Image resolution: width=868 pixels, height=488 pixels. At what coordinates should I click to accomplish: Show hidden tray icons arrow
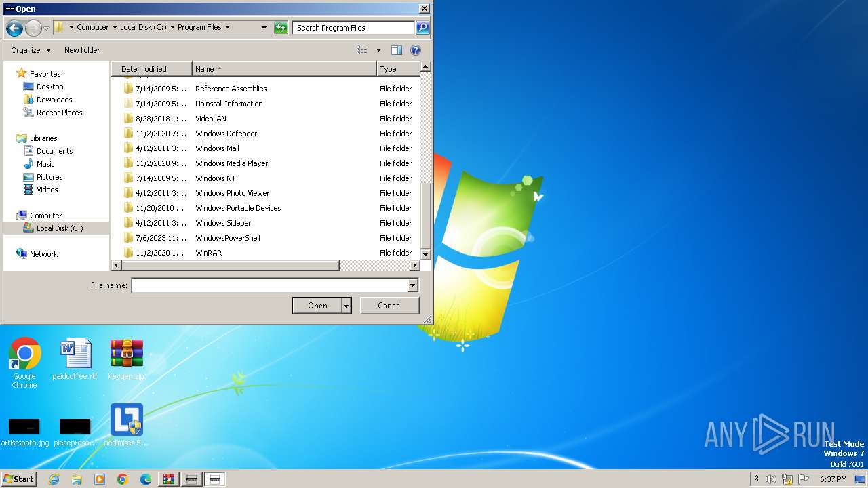pyautogui.click(x=756, y=479)
